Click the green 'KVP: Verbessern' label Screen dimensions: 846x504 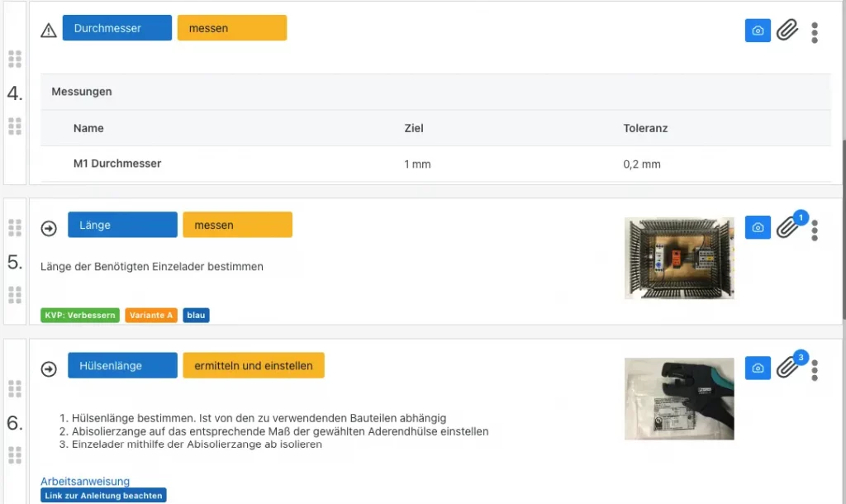point(80,315)
